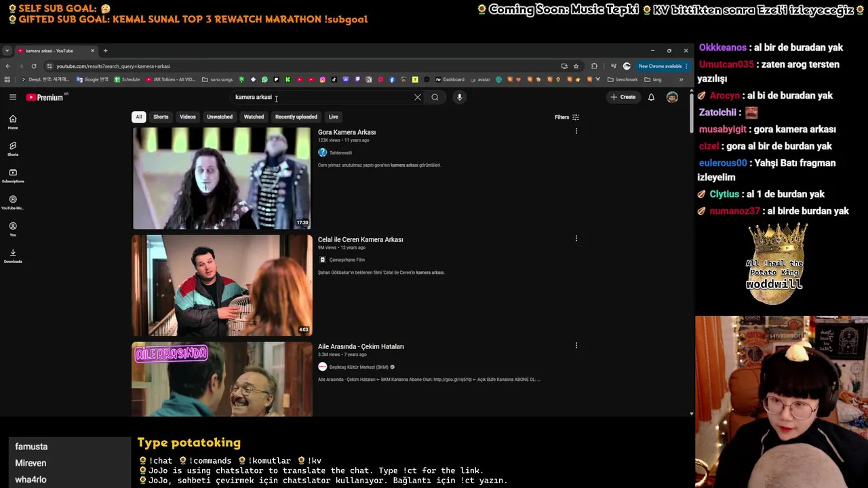The width and height of the screenshot is (868, 488).
Task: Open more options for Gora Kamera Arkası
Action: [x=576, y=131]
